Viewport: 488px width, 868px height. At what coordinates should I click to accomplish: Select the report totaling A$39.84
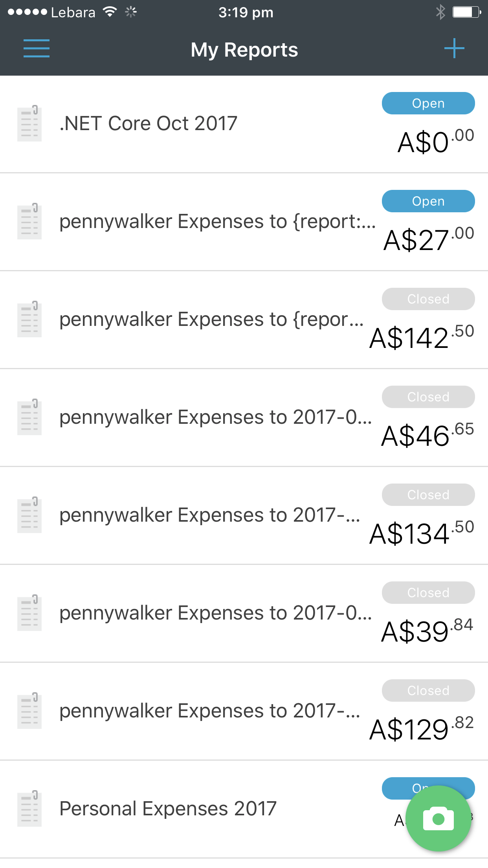click(x=215, y=613)
